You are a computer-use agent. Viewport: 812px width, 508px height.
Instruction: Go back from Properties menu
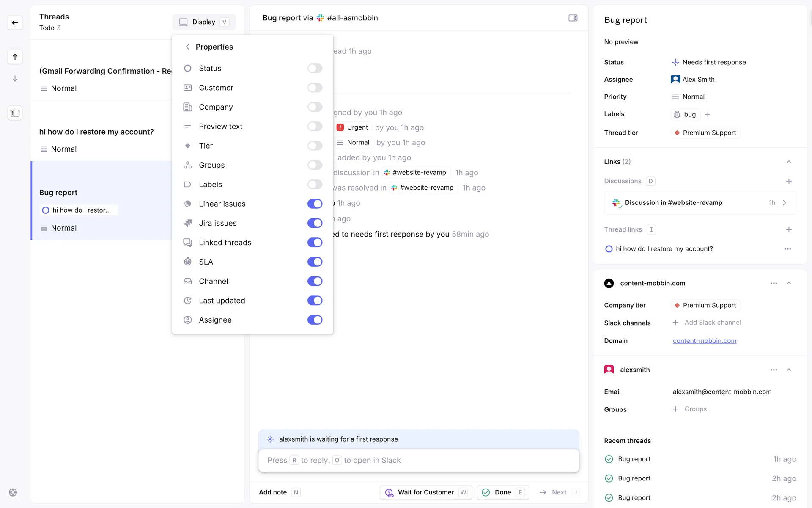tap(187, 47)
